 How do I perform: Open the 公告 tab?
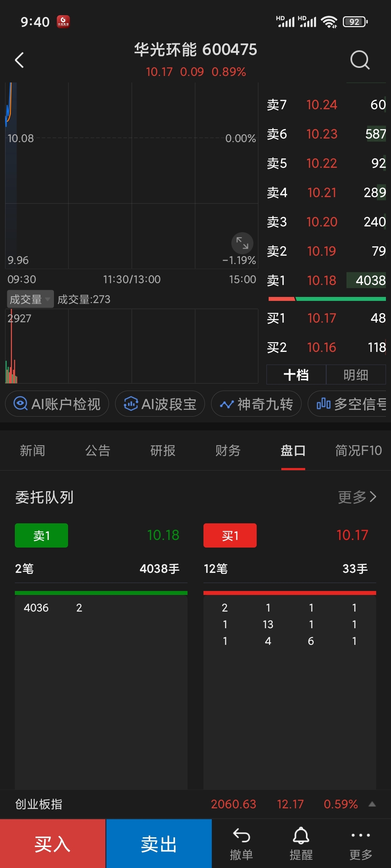tap(98, 451)
